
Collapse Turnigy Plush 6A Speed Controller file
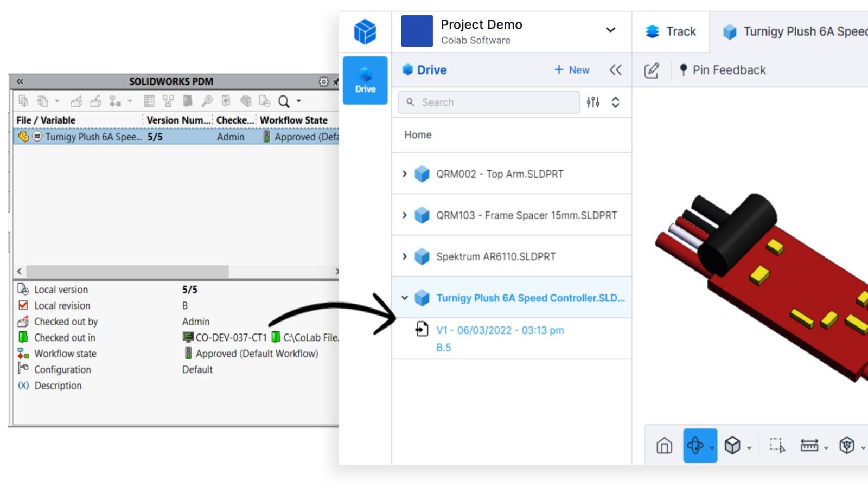point(404,298)
